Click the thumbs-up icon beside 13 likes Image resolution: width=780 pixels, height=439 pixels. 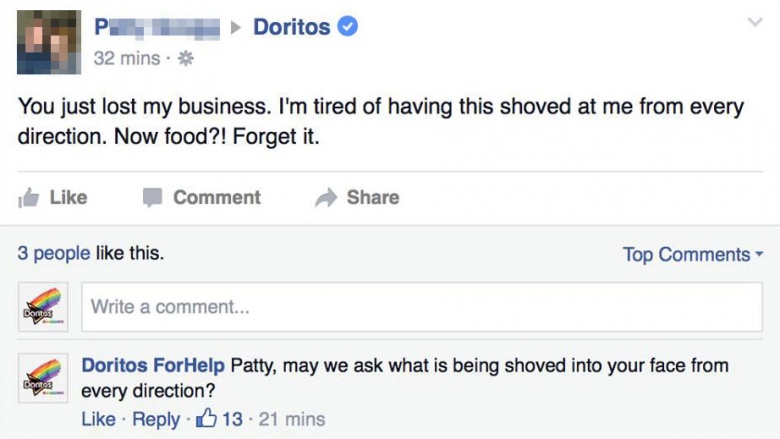(206, 418)
